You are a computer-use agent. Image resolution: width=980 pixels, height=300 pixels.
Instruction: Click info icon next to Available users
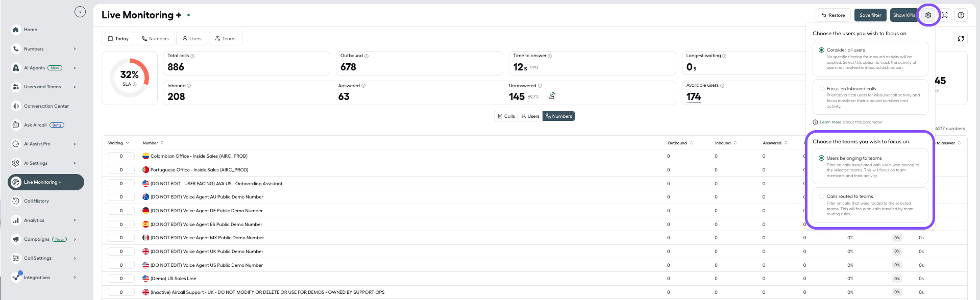click(722, 86)
